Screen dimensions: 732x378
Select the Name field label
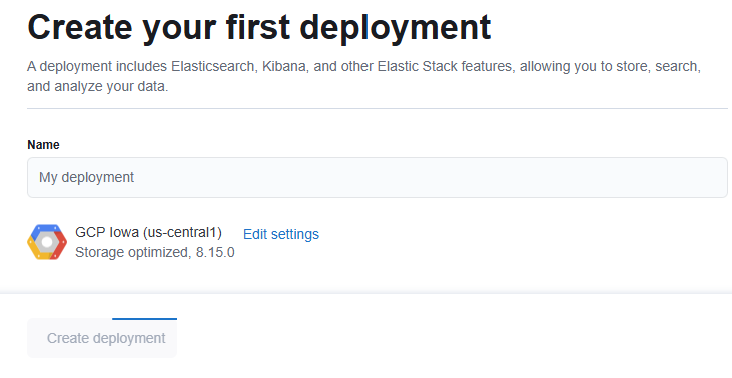pos(43,145)
